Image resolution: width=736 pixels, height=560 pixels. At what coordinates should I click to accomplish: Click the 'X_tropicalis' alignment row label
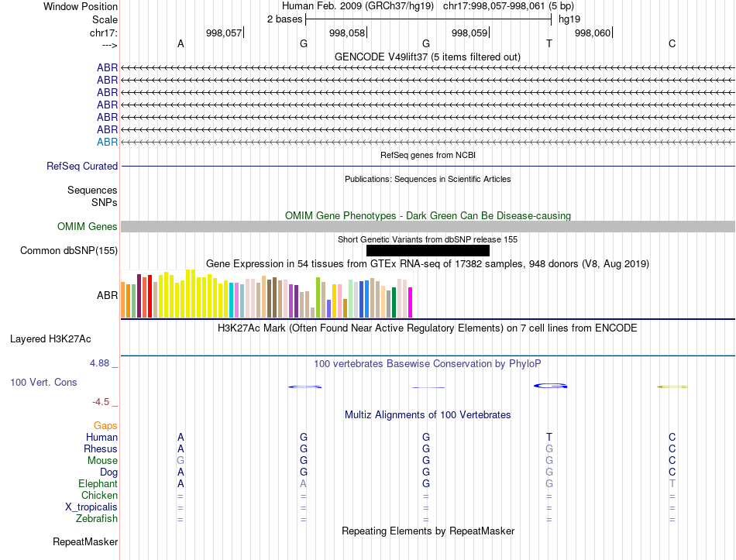91,507
